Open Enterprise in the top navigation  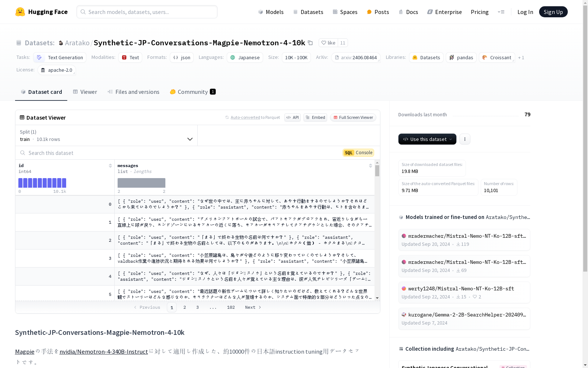coord(444,12)
